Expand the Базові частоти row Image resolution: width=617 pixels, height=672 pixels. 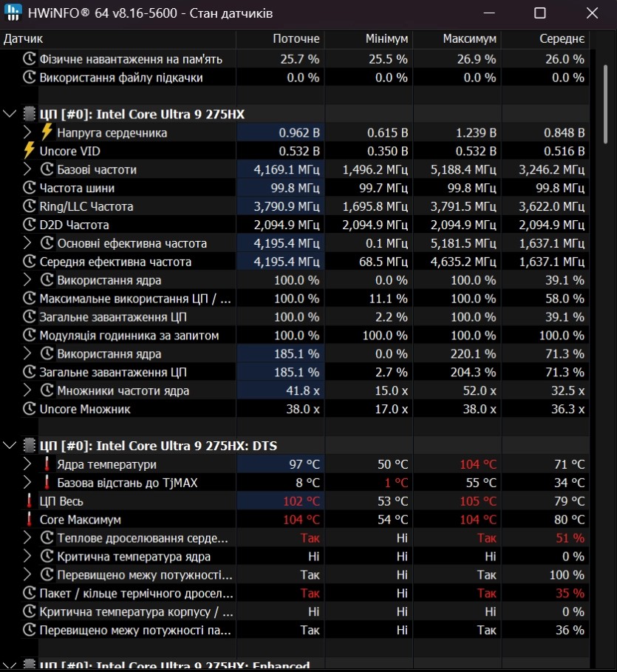(28, 169)
